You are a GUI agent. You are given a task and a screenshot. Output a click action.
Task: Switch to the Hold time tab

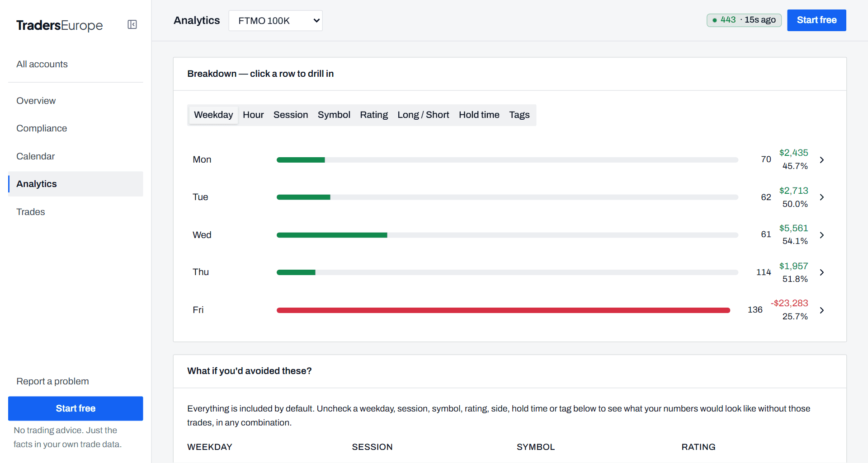[479, 115]
